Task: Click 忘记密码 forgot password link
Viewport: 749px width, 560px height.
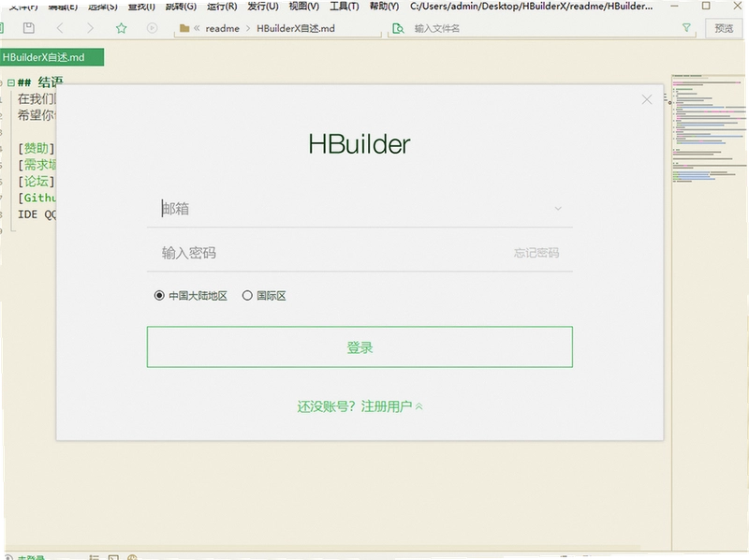Action: point(536,253)
